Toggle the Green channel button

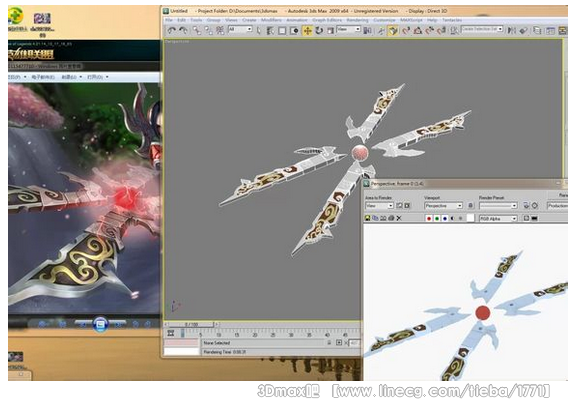pos(437,219)
